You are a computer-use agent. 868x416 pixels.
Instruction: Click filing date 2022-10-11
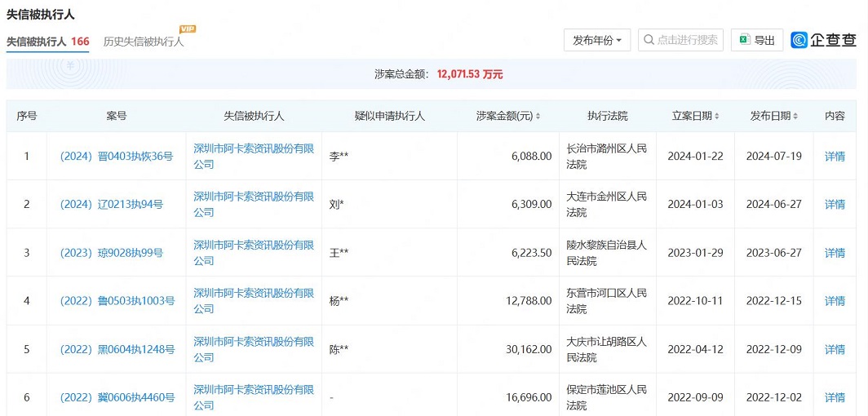695,301
